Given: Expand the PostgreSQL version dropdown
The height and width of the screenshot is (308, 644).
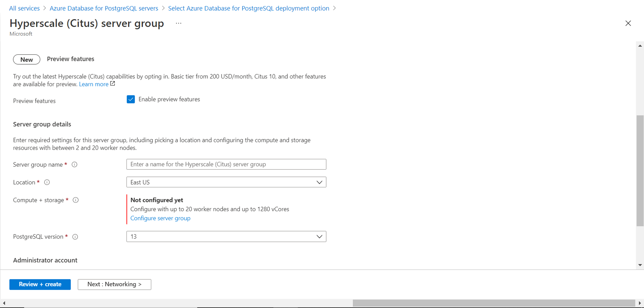Looking at the screenshot, I should [226, 237].
